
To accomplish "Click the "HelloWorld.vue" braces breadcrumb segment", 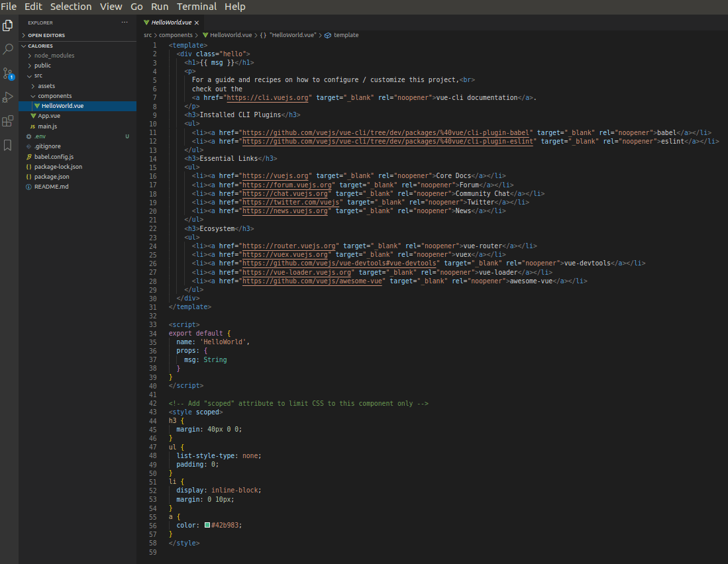I will [x=288, y=35].
